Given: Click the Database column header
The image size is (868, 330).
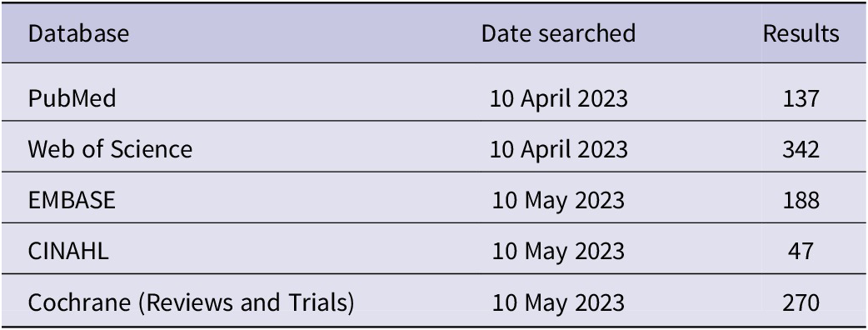Looking at the screenshot, I should pos(78,34).
